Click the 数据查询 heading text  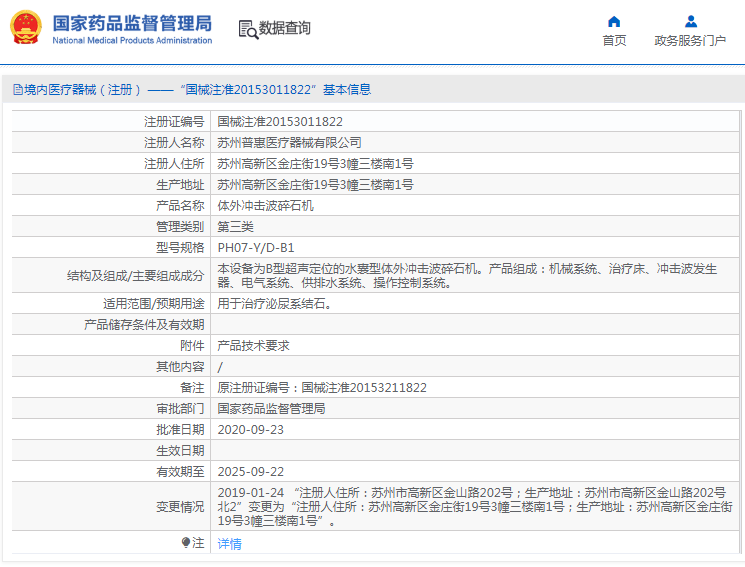pos(285,28)
